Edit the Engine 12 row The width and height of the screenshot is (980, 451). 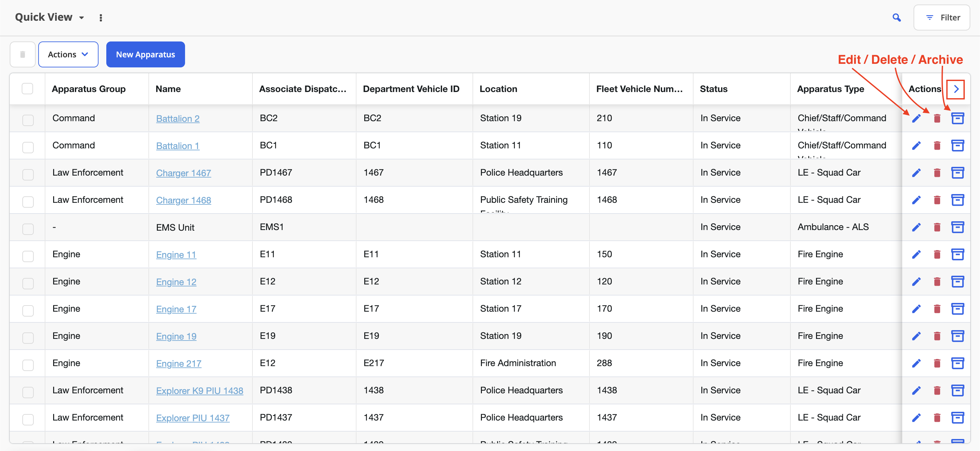pos(916,282)
